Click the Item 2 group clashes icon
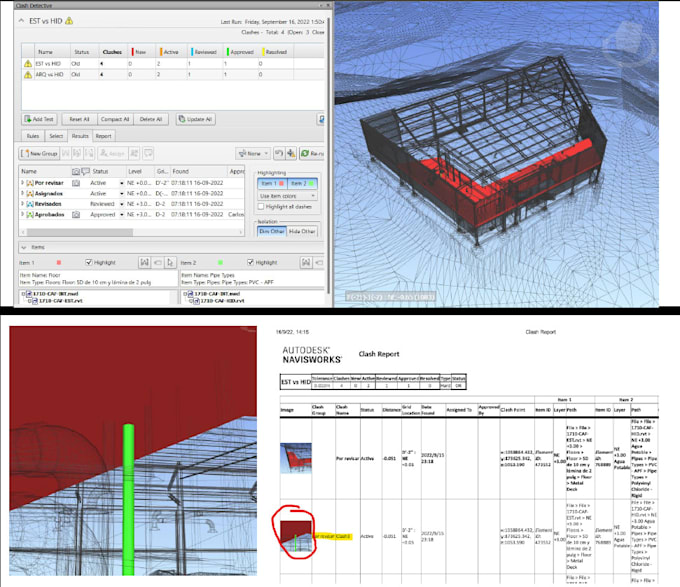Viewport: 680px width, 587px height. click(x=306, y=262)
